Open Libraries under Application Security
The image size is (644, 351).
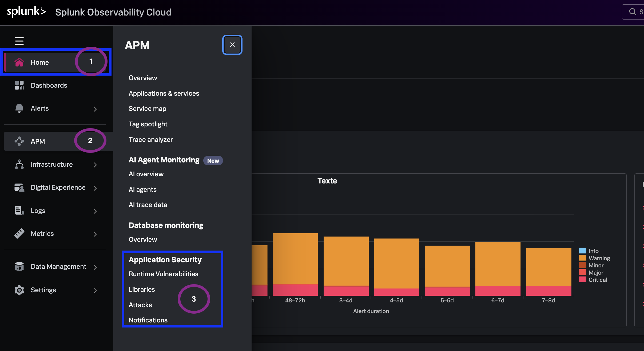coord(142,289)
